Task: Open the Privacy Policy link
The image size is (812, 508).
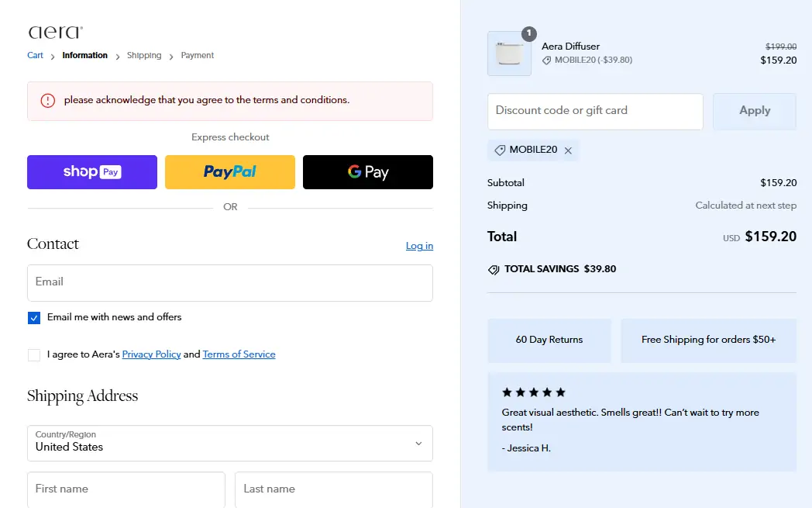Action: [x=151, y=354]
